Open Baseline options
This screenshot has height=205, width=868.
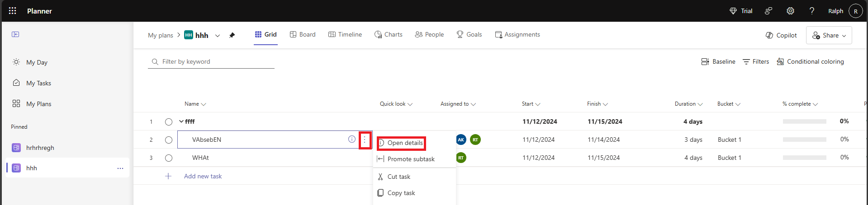tap(718, 61)
